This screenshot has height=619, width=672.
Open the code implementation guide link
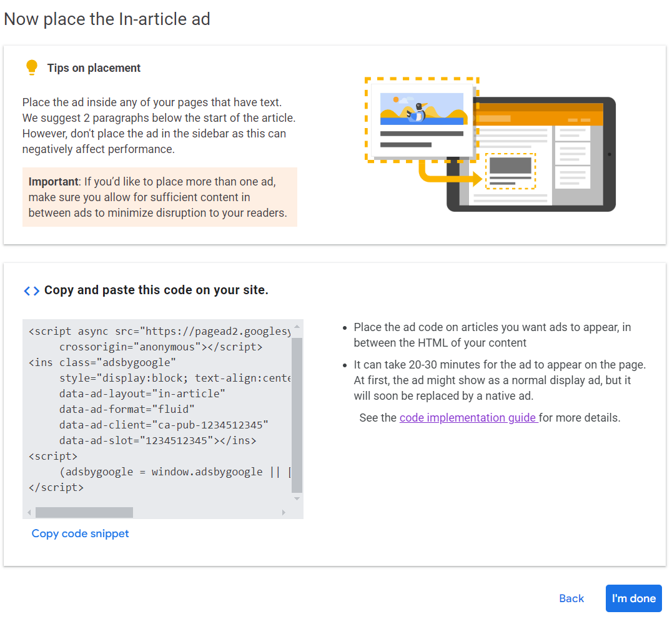468,418
